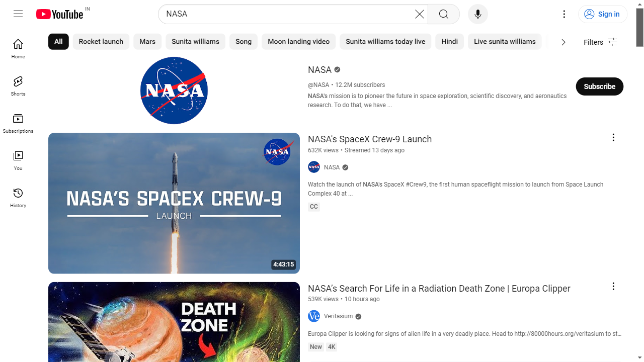Screen dimensions: 644x362
Task: Clear the search box text
Action: (419, 14)
